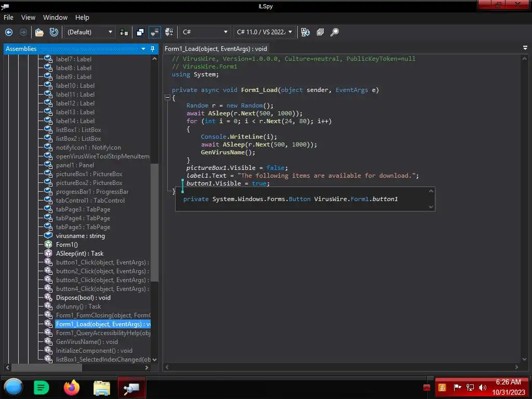
Task: Launch Firefox from the taskbar
Action: 72,388
